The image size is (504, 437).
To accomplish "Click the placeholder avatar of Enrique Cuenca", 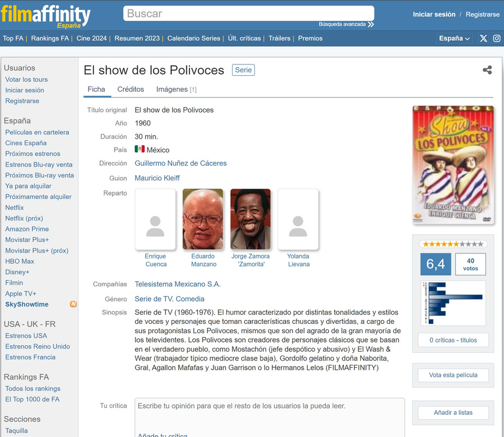I will point(155,219).
